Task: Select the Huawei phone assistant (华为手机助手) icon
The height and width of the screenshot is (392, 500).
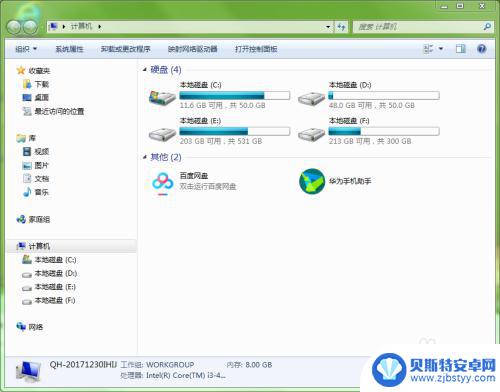Action: pyautogui.click(x=312, y=181)
